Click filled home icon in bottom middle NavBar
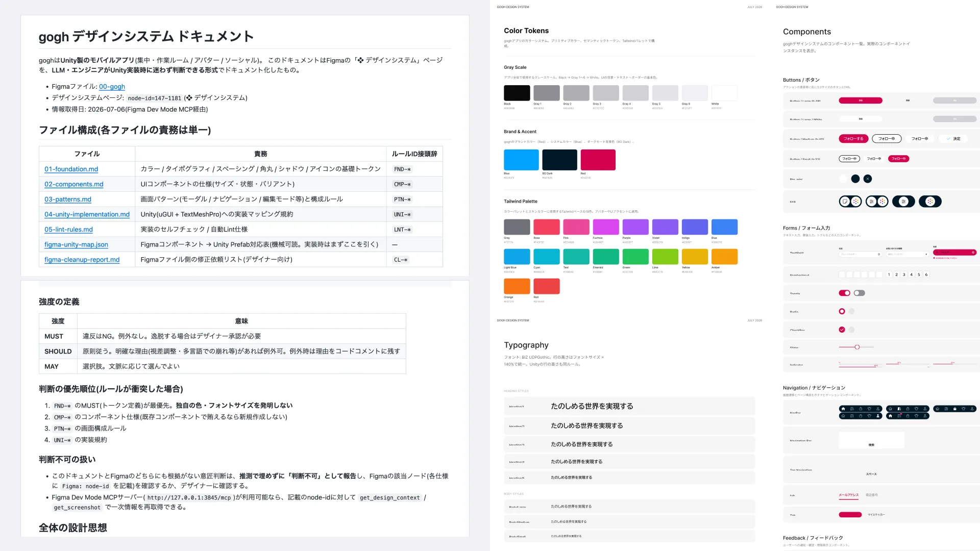This screenshot has height=551, width=980. pos(890,416)
